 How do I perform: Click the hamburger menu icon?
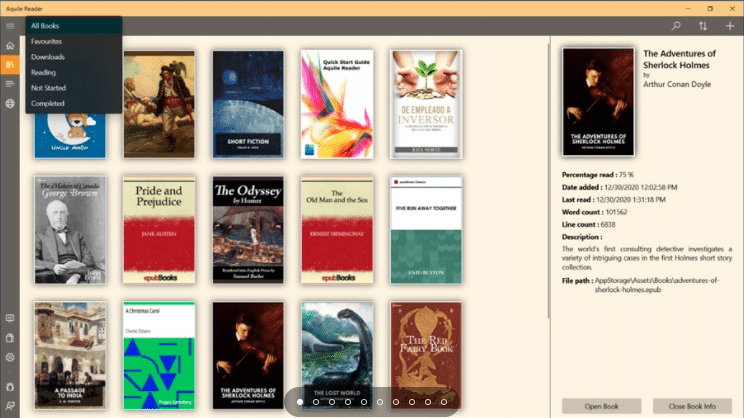(10, 26)
